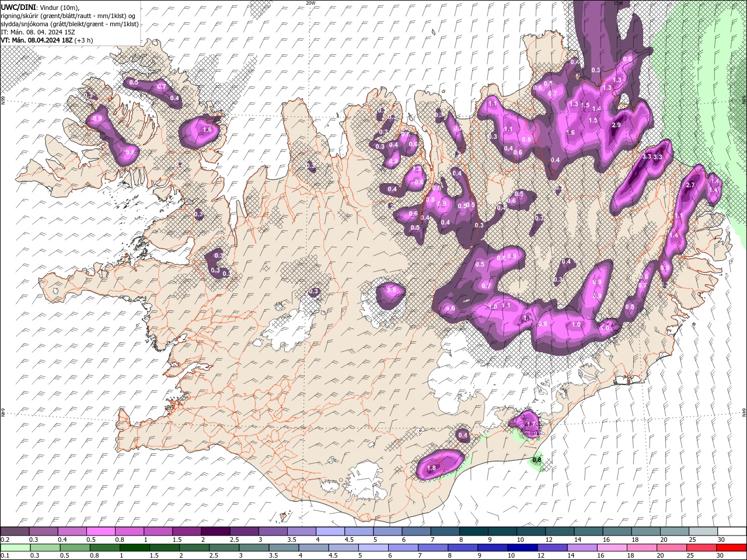This screenshot has height=560, width=747.
Task: Click the 'rigning/skúrir' description line
Action: (x=69, y=16)
